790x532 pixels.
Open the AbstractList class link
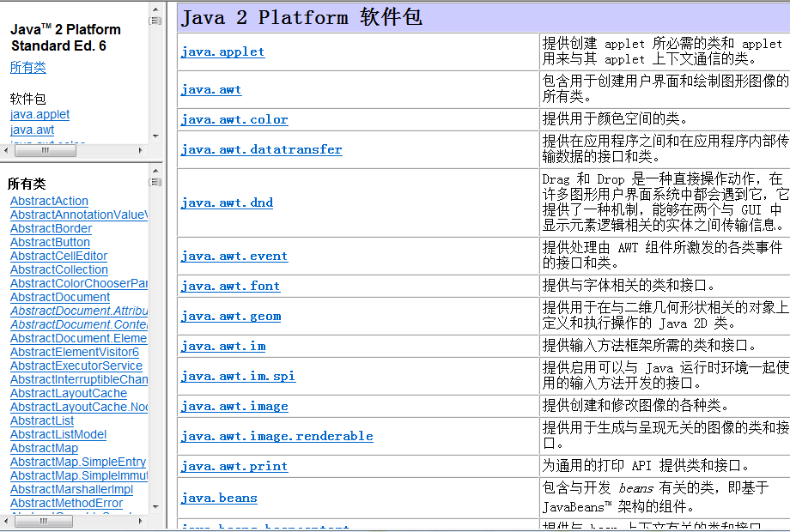pyautogui.click(x=42, y=420)
